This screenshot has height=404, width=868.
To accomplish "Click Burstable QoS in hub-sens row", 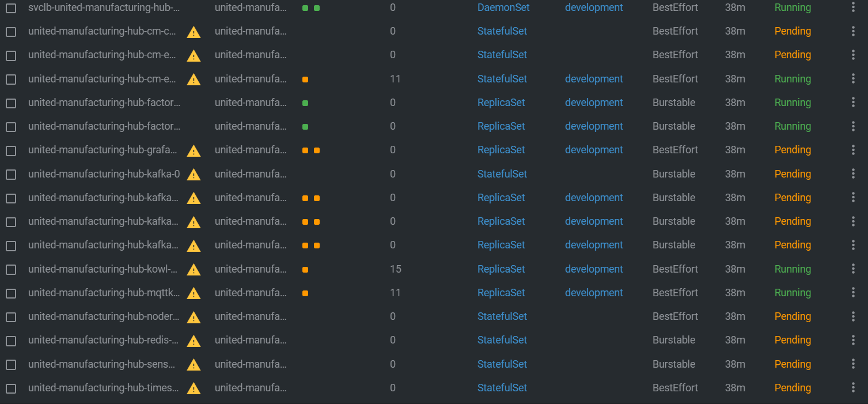I will (x=674, y=364).
